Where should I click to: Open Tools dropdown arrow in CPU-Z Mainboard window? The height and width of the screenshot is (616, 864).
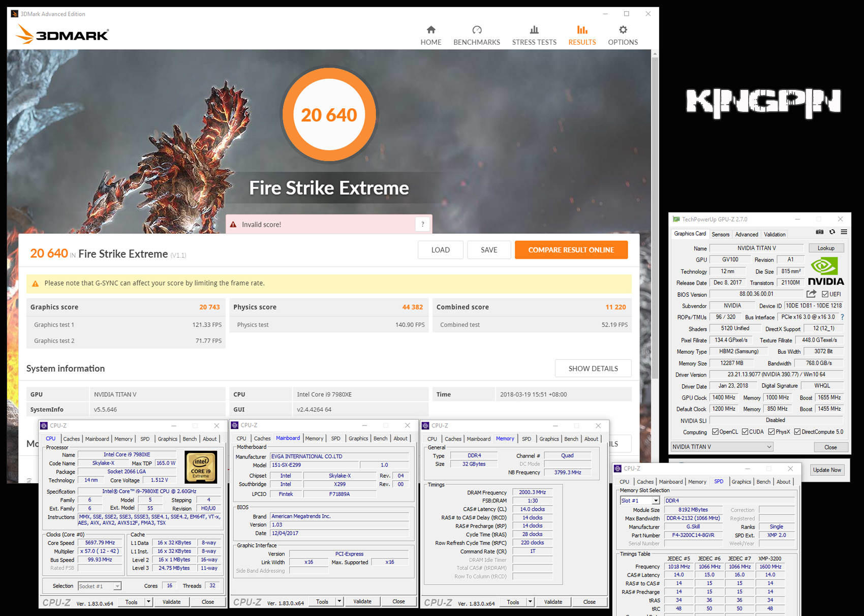[339, 601]
